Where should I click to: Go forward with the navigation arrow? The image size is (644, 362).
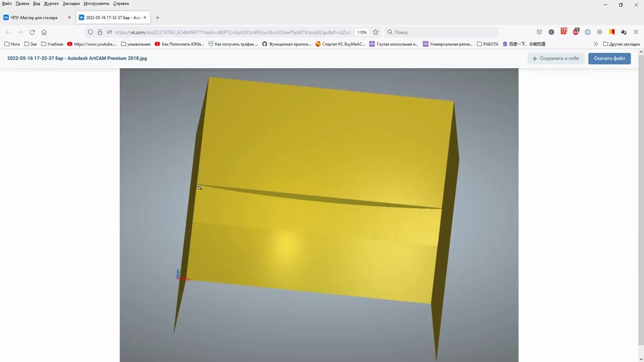pyautogui.click(x=20, y=32)
